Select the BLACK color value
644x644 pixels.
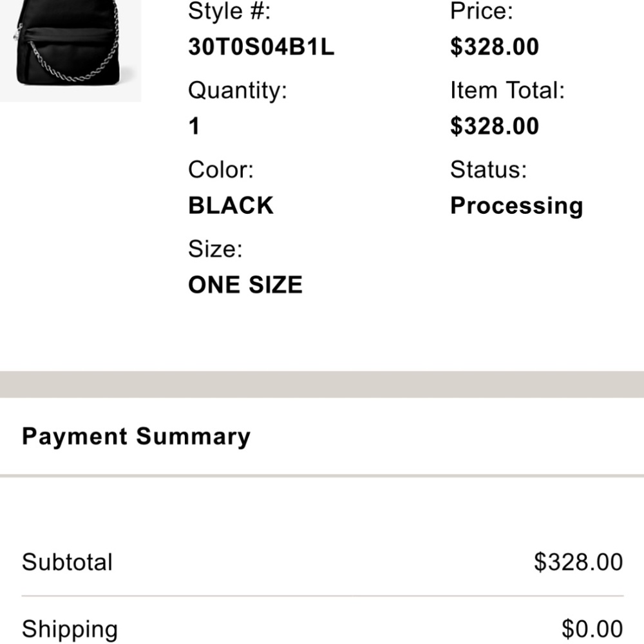[231, 205]
